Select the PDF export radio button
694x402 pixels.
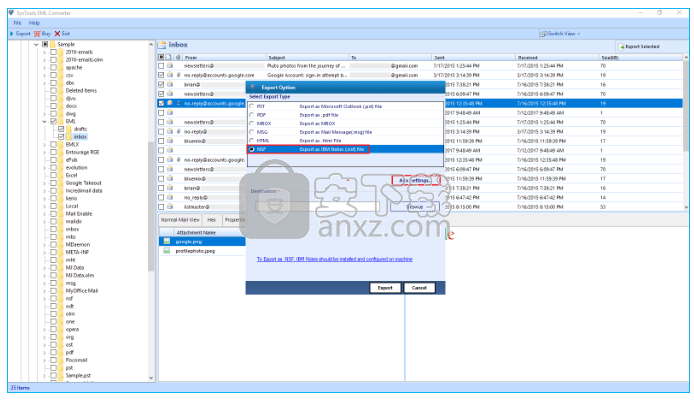click(252, 115)
